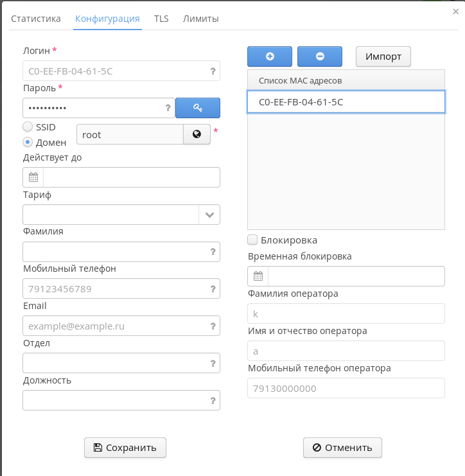Click the plus icon to add MAC address
465x476 pixels.
click(x=270, y=57)
